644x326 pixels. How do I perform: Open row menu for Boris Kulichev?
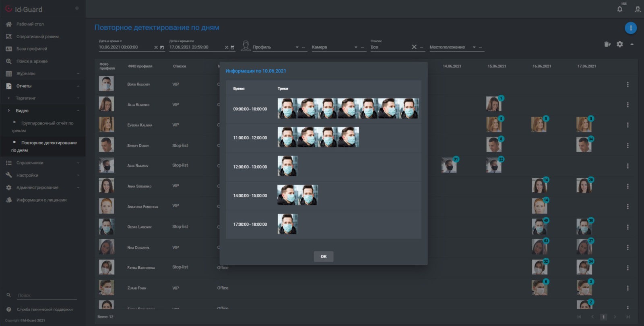pos(627,85)
